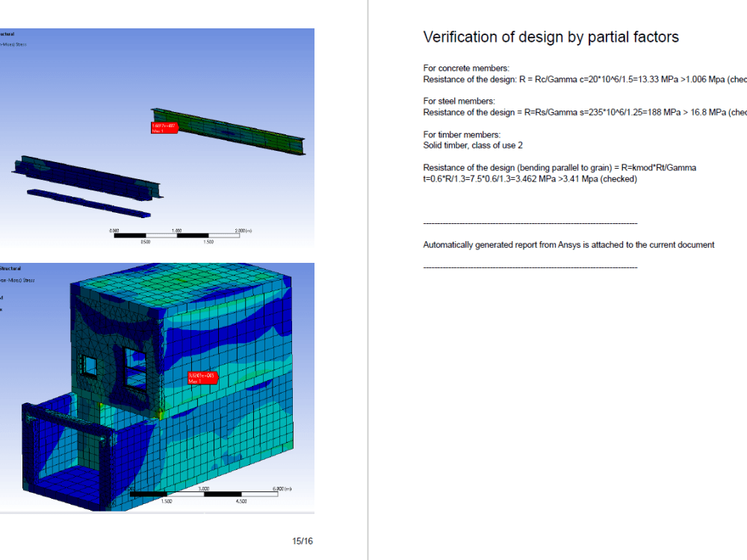Click the dashed separator line below the Ansys note
747x560 pixels.
530,267
